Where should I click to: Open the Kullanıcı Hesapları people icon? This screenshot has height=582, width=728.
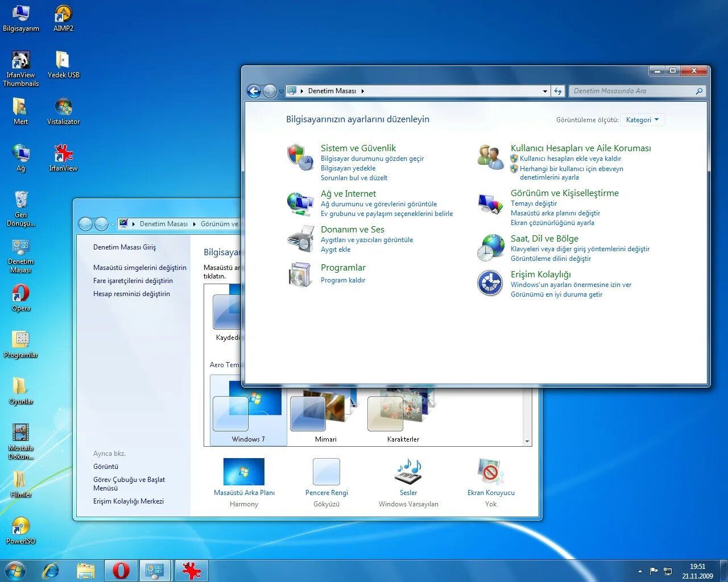[x=490, y=157]
